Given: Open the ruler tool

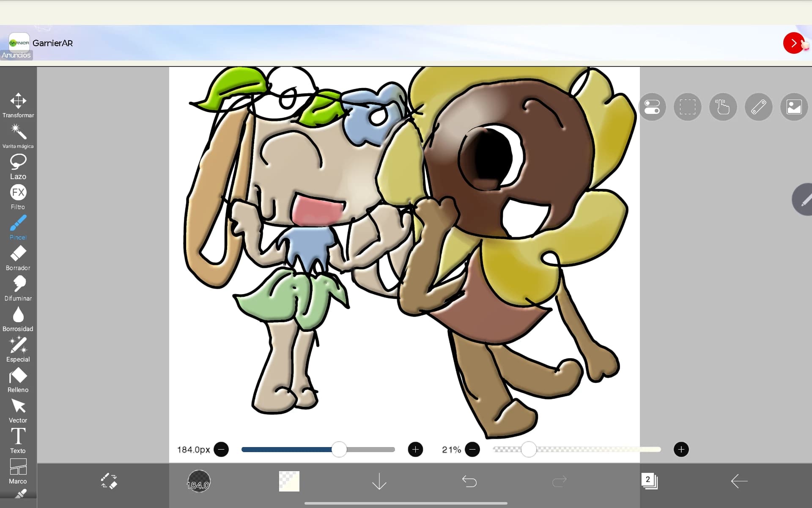Looking at the screenshot, I should (759, 107).
